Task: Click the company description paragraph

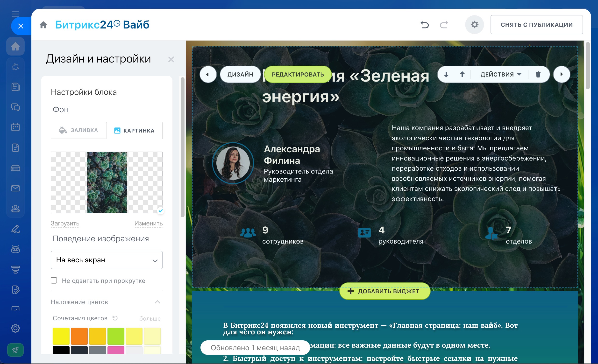Action: pyautogui.click(x=476, y=163)
